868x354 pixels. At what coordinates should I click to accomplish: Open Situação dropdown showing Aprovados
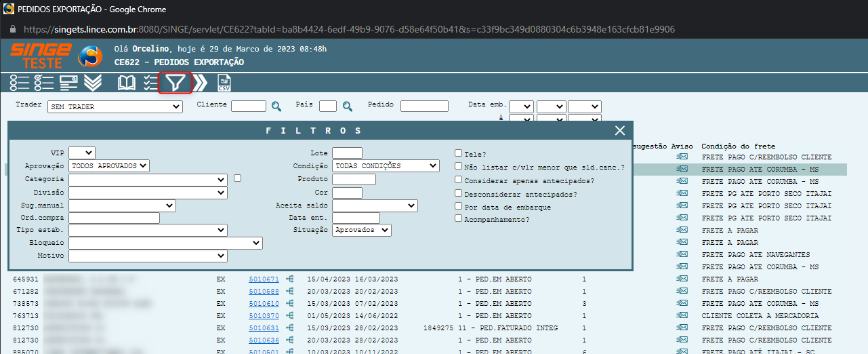[x=362, y=230]
